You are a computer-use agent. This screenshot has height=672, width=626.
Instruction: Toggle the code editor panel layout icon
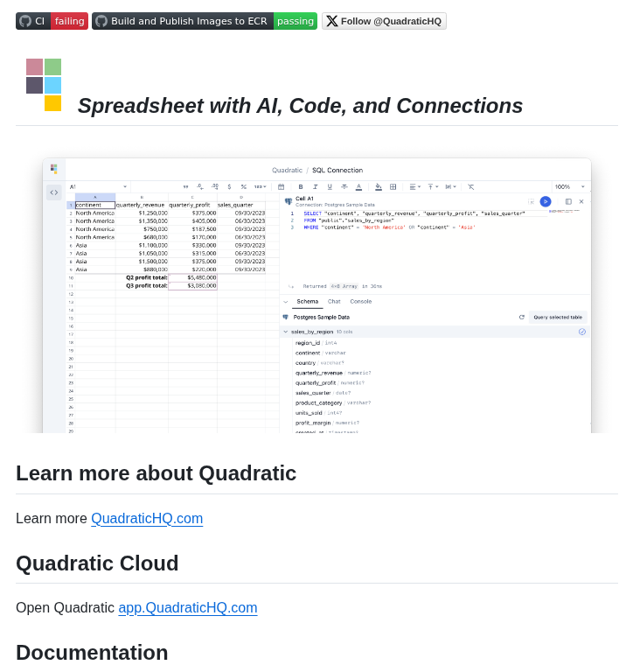[568, 201]
